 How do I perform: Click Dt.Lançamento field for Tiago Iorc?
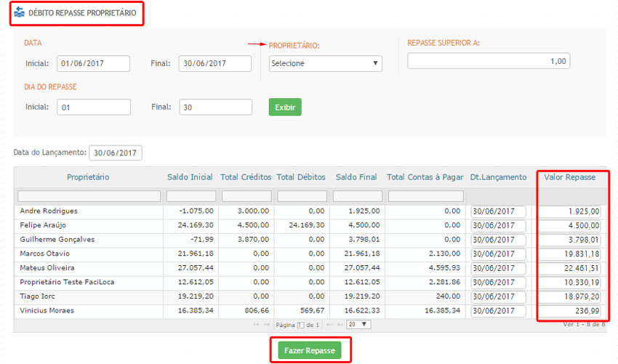(498, 296)
